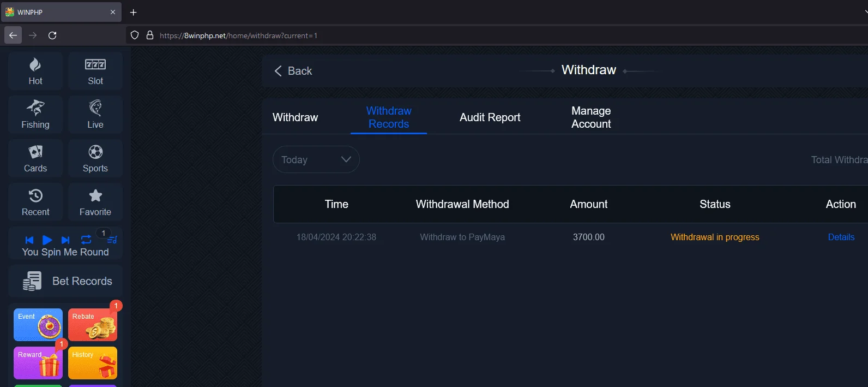
Task: Open the Reward tile
Action: [x=38, y=363]
